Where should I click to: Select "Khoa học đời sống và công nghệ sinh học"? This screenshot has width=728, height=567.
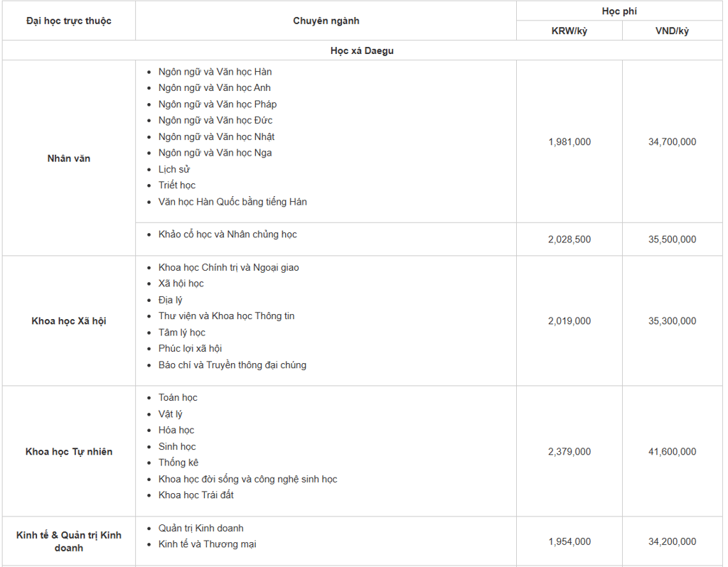(x=247, y=479)
